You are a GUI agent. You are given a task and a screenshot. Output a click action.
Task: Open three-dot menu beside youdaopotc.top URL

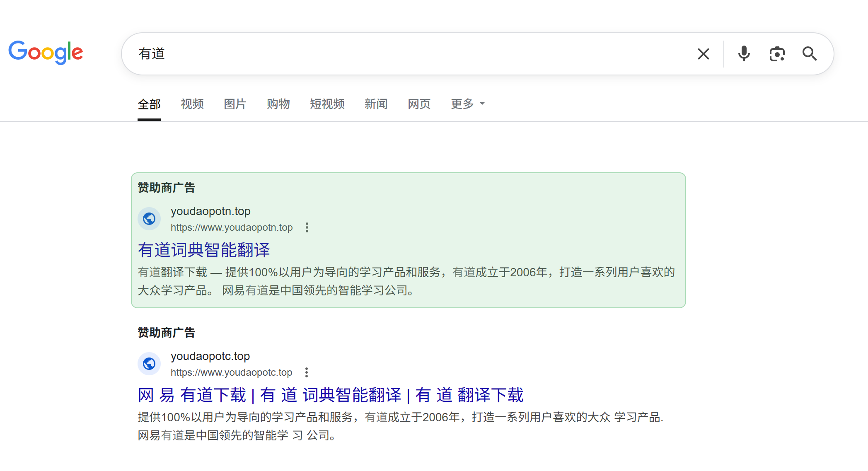pos(307,372)
